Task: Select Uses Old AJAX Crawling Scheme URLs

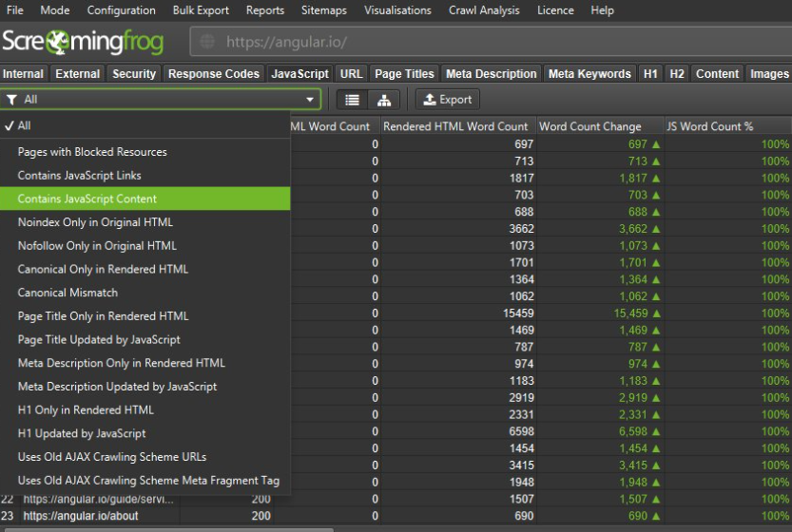Action: (x=145, y=457)
